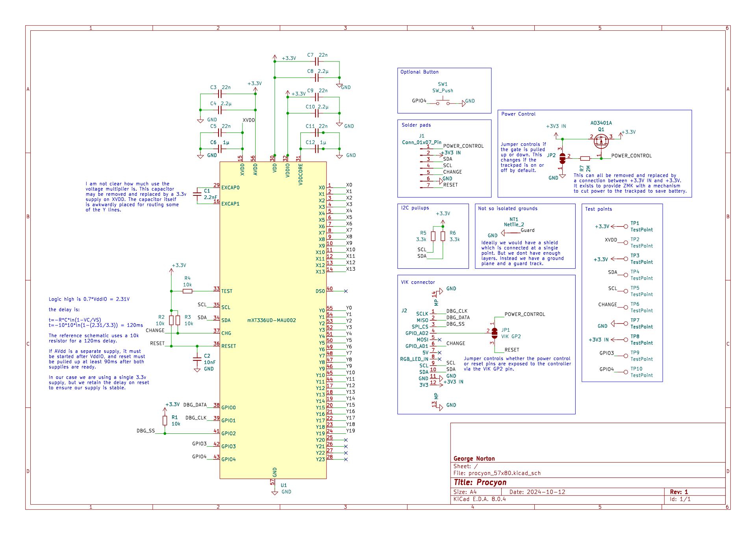Screen dimensions: 756x535
Task: Select the X13 net label at pin 14
Action: tap(350, 269)
